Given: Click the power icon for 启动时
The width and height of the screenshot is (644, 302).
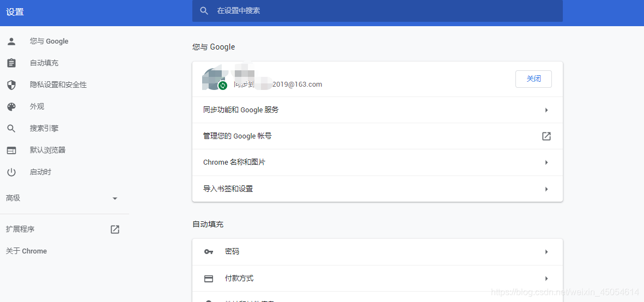Looking at the screenshot, I should click(x=11, y=172).
